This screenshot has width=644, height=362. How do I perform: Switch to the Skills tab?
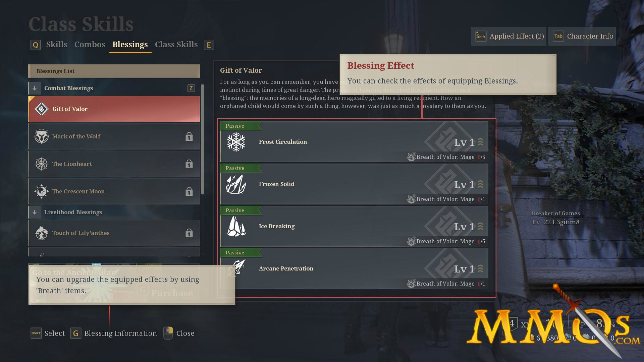tap(57, 44)
